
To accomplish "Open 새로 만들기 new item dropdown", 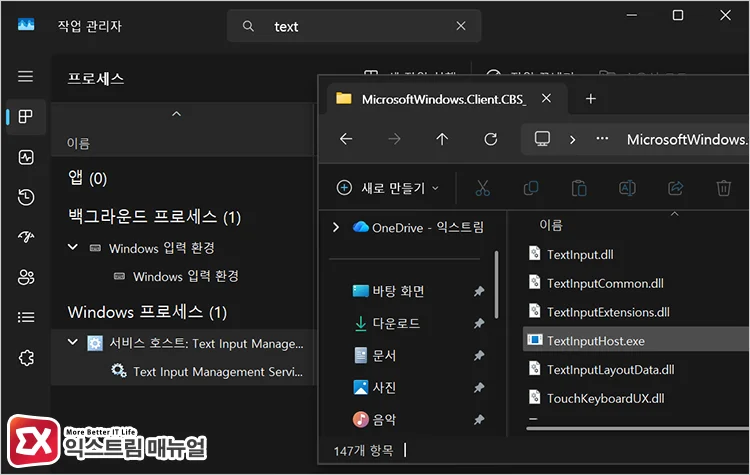I will pos(387,188).
